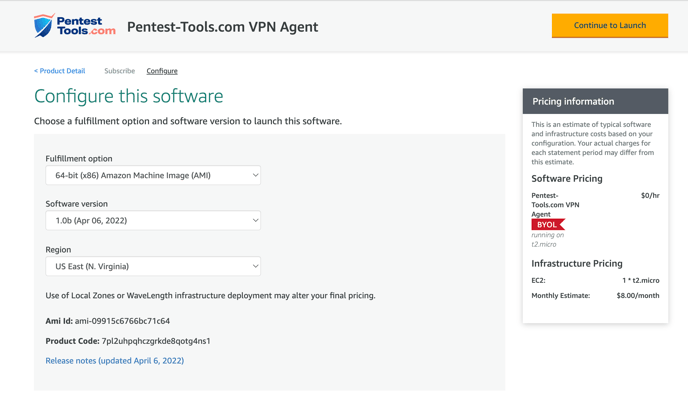Open the Fulfillment option dropdown
The image size is (688, 399).
(153, 175)
